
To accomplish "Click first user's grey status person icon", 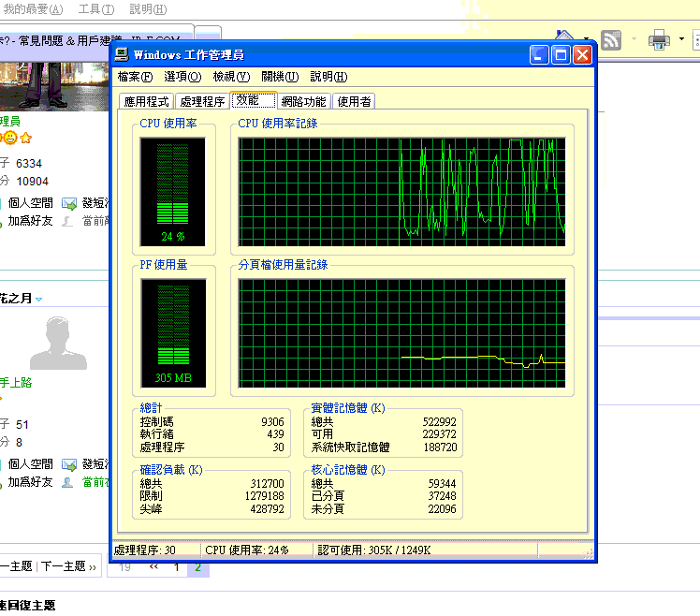I will coord(67,221).
